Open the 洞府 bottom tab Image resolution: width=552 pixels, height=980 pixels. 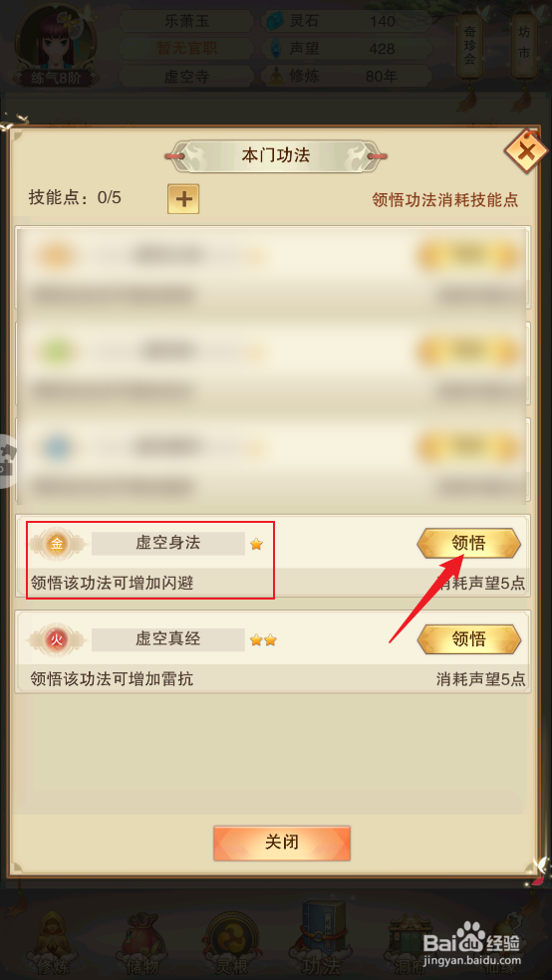pos(408,940)
